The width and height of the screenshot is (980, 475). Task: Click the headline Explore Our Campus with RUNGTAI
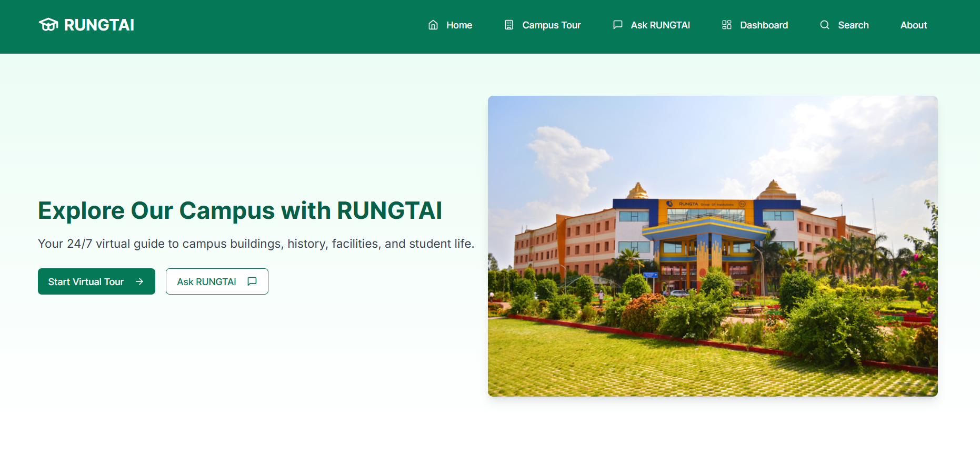point(240,210)
